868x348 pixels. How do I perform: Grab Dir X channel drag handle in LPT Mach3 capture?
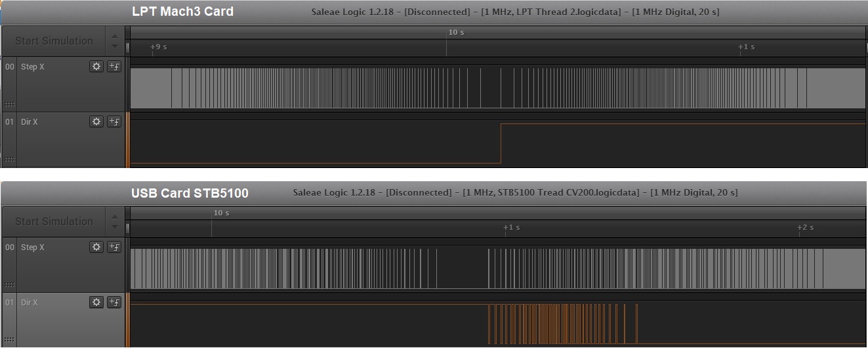[9, 159]
